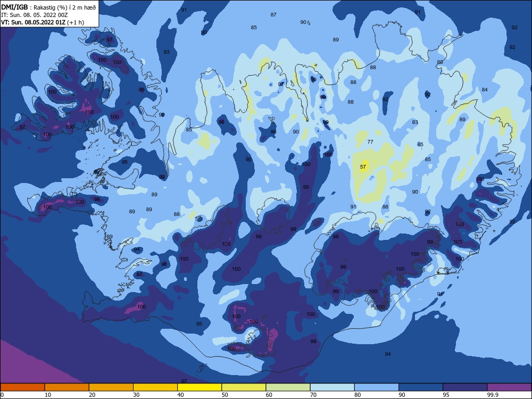
Task: Click the 'IT: Sun. 08. 05. 2022 00Z' line
Action: pyautogui.click(x=35, y=15)
